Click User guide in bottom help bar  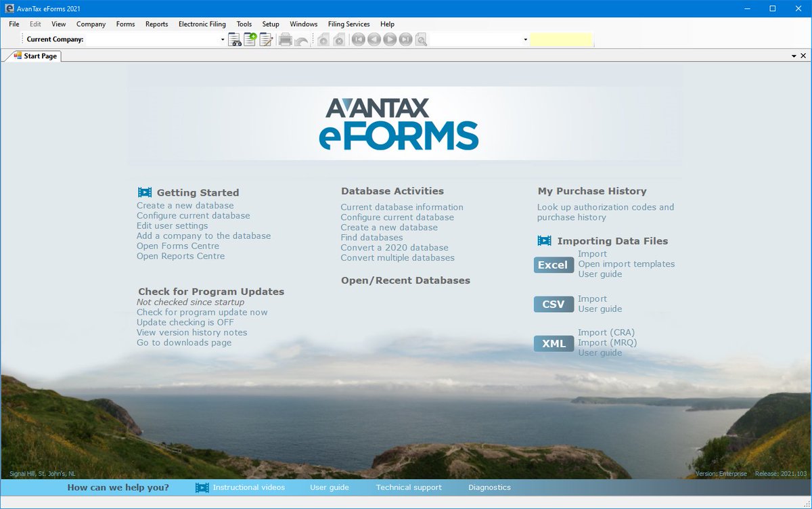pos(330,487)
